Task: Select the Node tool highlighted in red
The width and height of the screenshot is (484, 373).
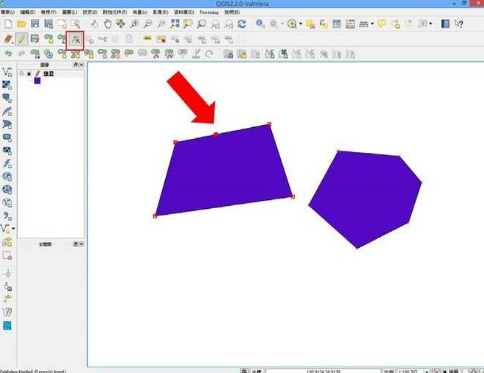Action: pos(75,40)
